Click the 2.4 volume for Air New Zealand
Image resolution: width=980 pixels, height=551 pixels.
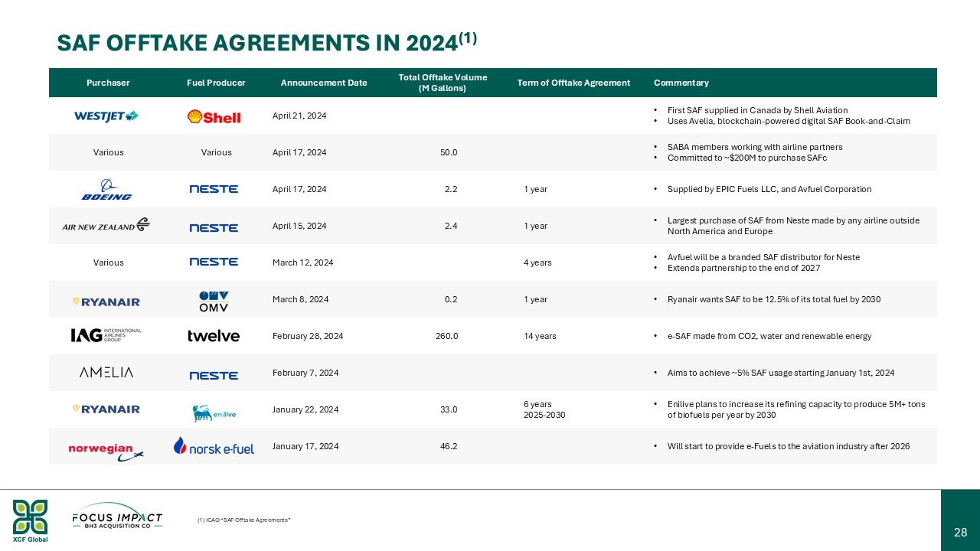[451, 226]
